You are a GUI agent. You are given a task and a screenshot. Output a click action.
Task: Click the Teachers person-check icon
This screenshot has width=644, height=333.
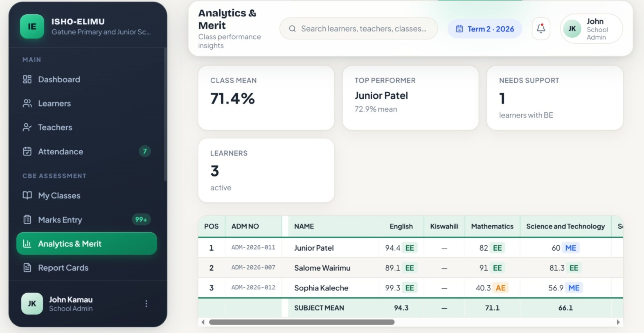click(27, 127)
